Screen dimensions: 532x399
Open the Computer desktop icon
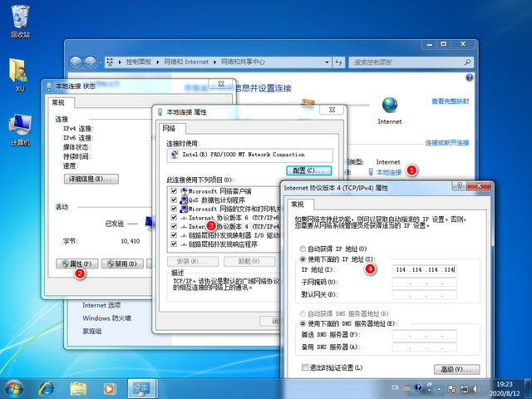tap(20, 125)
